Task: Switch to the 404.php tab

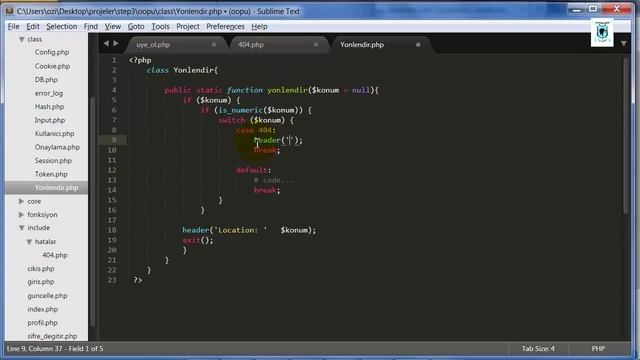Action: (251, 44)
